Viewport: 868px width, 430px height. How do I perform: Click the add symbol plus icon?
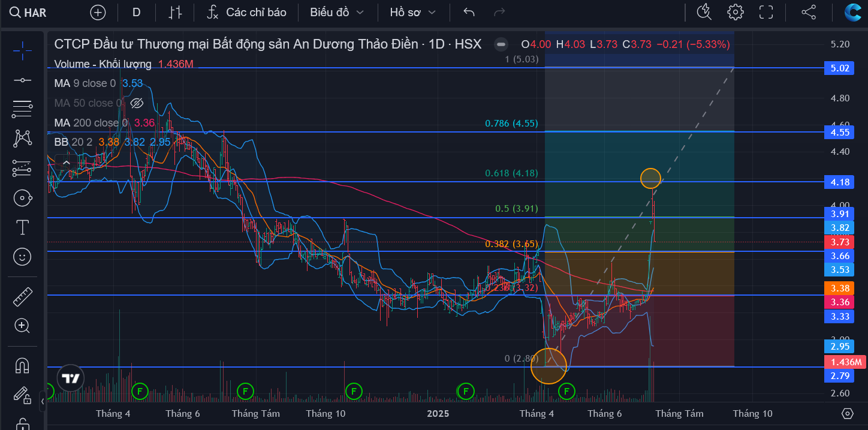(98, 12)
